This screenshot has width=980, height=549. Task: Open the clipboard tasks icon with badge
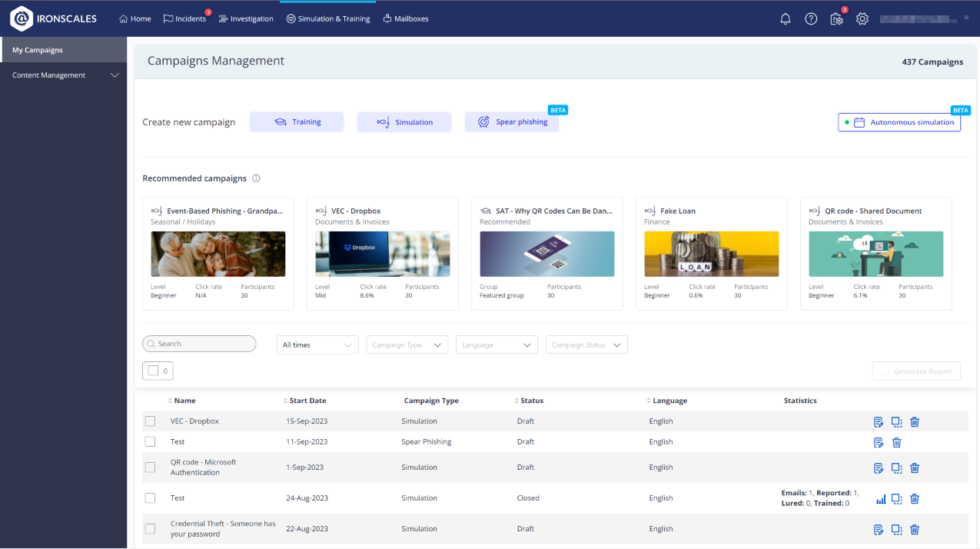(x=836, y=19)
